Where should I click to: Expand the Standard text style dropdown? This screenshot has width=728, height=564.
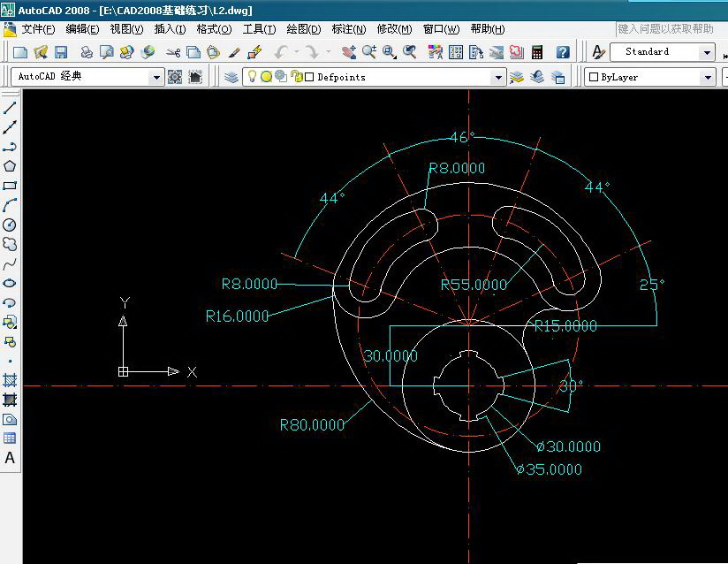(707, 52)
